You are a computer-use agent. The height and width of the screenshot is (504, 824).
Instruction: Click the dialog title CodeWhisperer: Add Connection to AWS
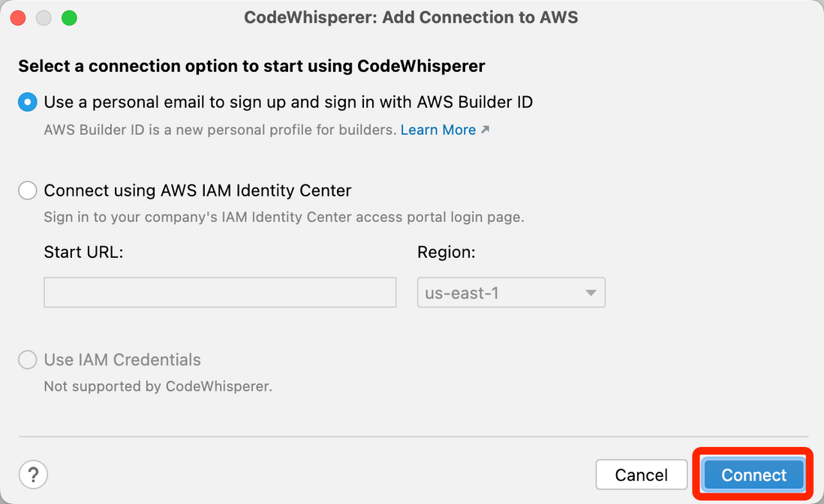[411, 16]
